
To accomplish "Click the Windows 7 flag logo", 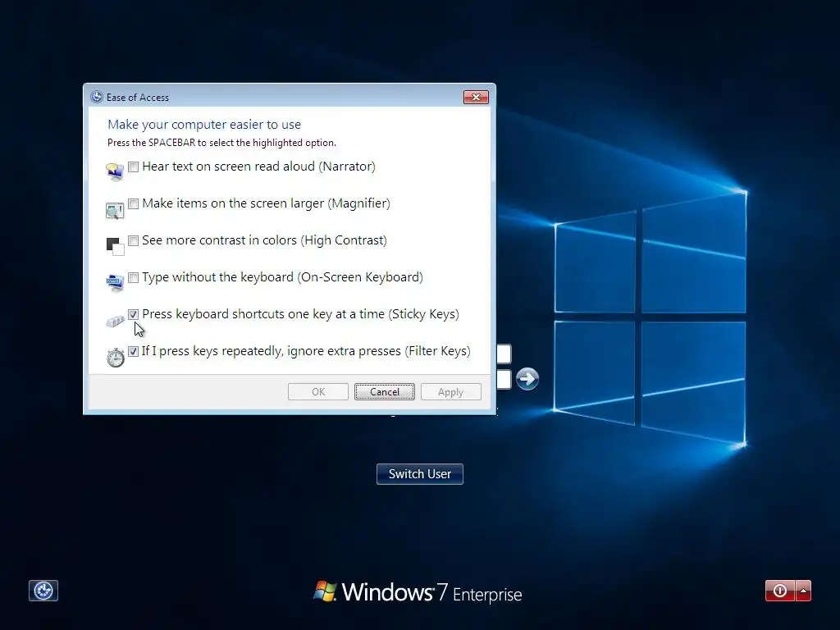I will [x=325, y=591].
